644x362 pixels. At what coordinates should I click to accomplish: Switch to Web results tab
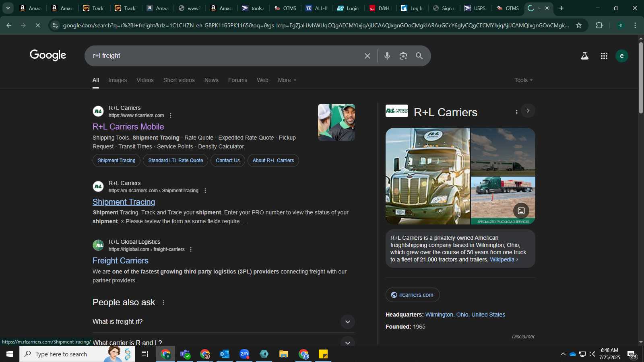(x=262, y=80)
